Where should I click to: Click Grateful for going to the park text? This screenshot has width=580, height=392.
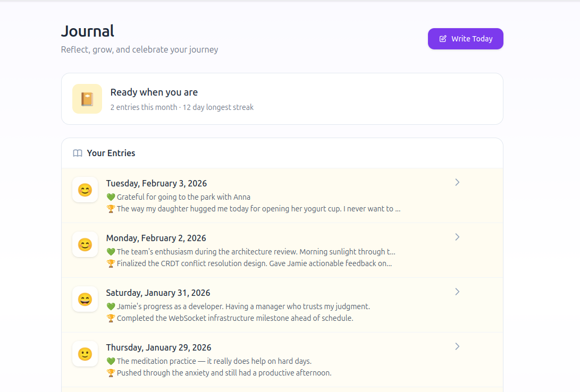click(x=183, y=197)
